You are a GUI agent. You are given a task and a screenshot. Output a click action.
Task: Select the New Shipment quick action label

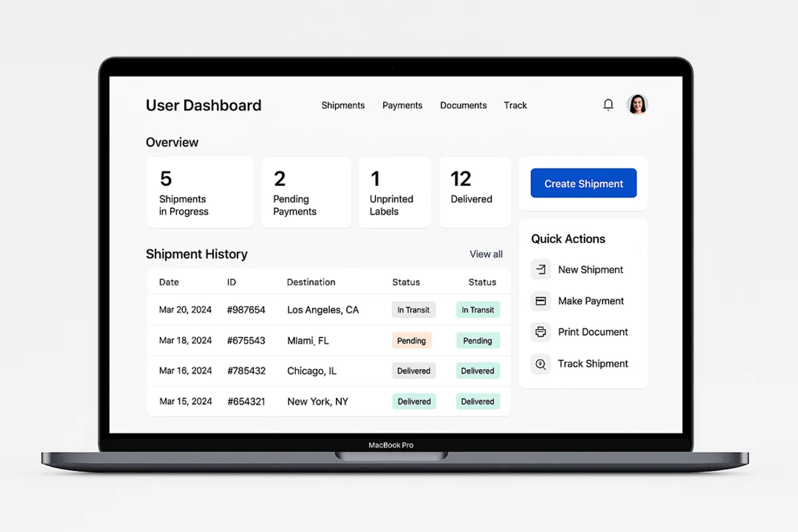(x=591, y=269)
